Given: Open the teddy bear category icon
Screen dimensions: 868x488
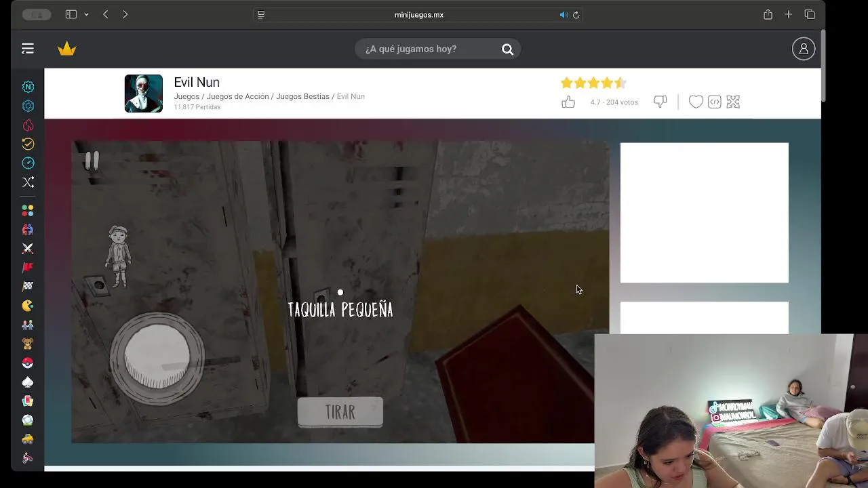Looking at the screenshot, I should [28, 344].
